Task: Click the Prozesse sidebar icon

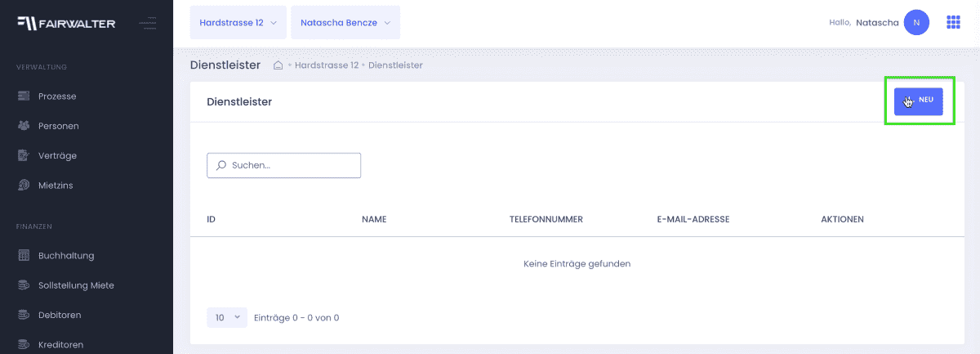Action: (x=24, y=96)
